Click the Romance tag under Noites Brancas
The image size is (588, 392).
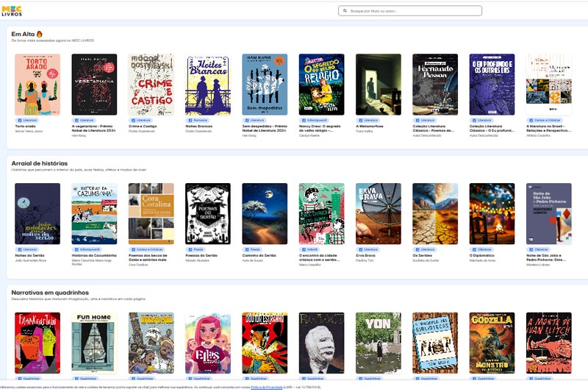[198, 121]
